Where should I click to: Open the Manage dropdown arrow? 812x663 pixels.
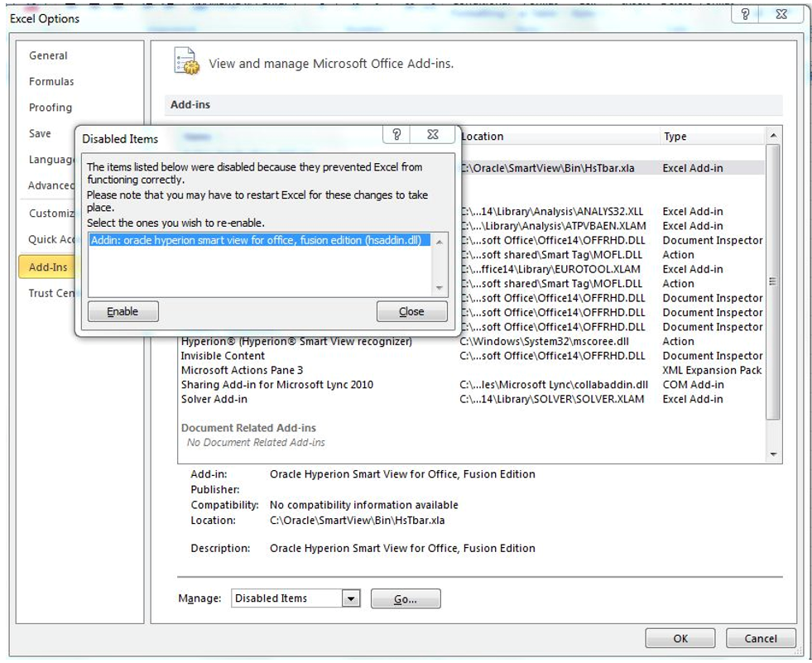[351, 598]
